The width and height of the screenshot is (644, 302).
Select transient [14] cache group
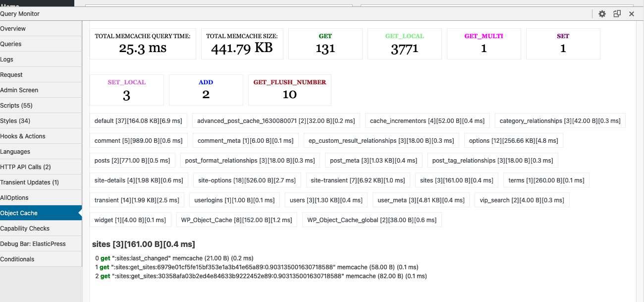point(137,200)
